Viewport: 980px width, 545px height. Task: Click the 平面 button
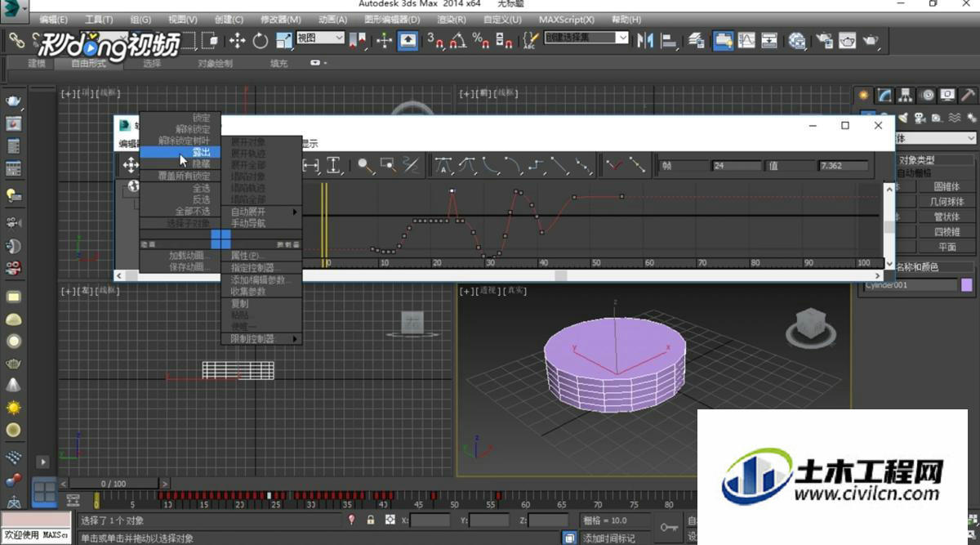947,247
